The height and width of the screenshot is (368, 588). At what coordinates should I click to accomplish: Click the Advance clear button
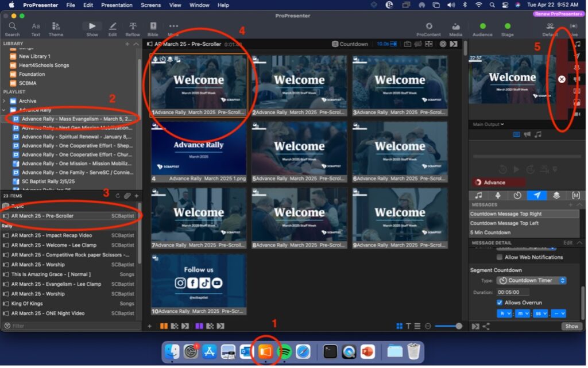(x=499, y=183)
